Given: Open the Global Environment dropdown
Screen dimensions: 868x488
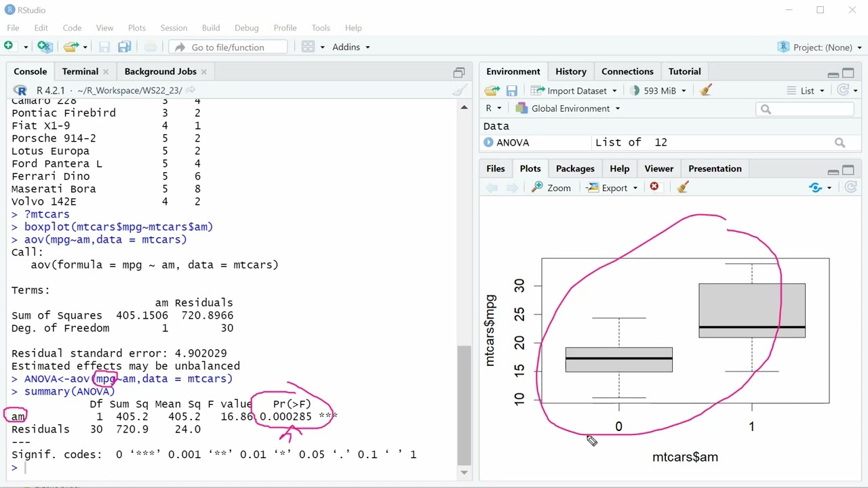Looking at the screenshot, I should [x=568, y=108].
